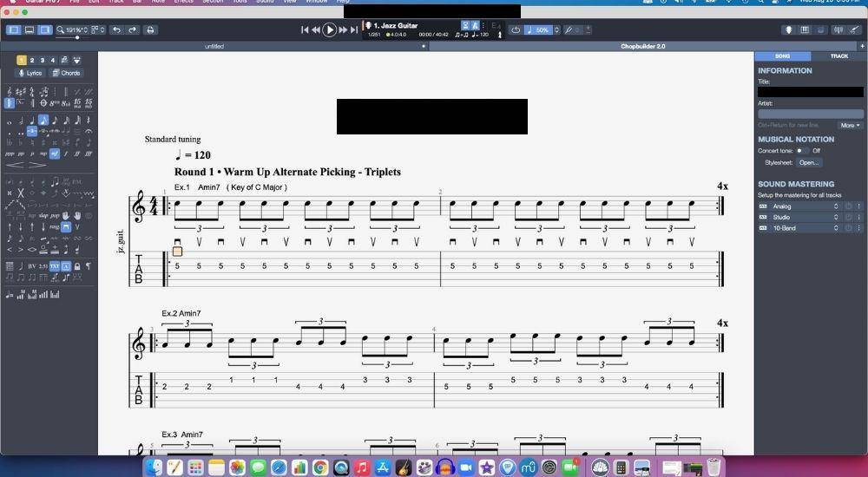Toggle the lock icon in the palette
Viewport: 868px width, 477px height.
point(77,266)
